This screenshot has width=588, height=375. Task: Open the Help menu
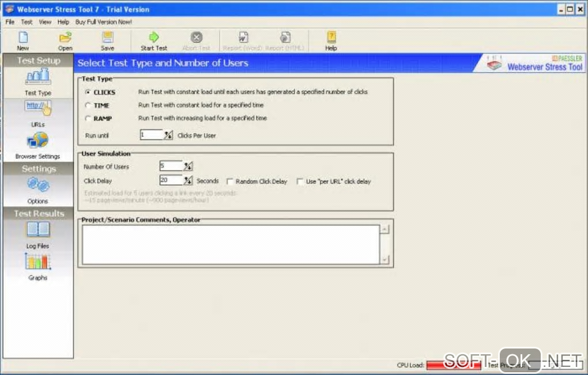[x=63, y=22]
